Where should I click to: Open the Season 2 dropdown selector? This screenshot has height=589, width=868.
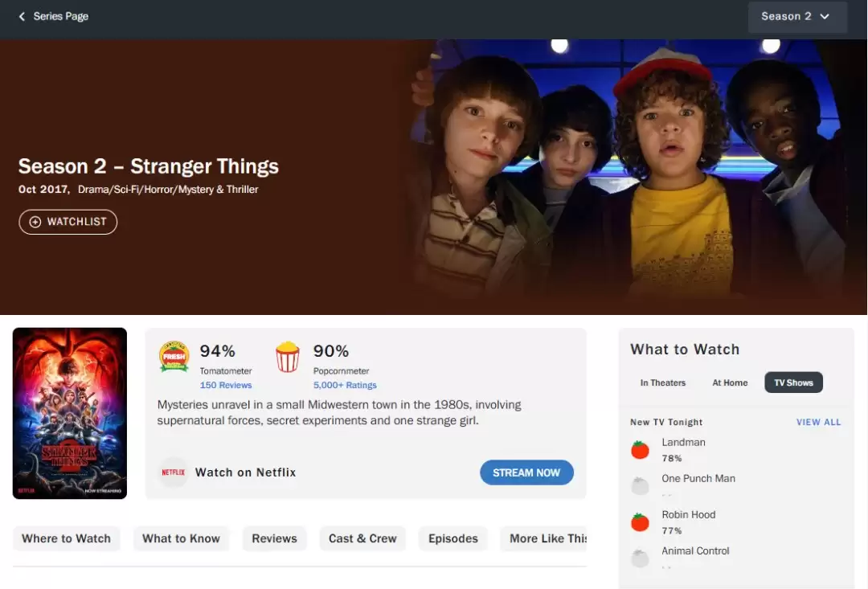796,17
